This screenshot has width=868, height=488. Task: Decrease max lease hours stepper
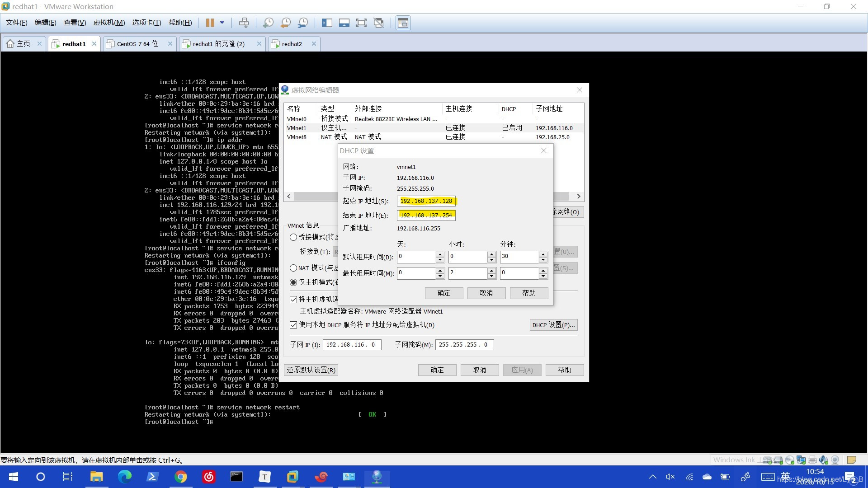(x=491, y=276)
